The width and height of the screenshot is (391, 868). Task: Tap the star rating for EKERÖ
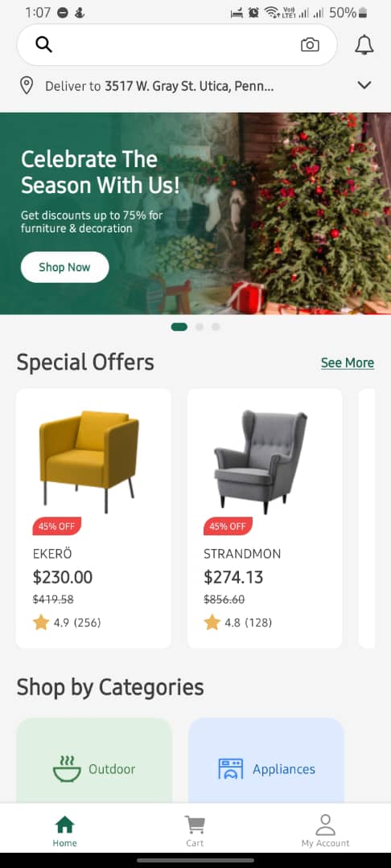coord(67,622)
